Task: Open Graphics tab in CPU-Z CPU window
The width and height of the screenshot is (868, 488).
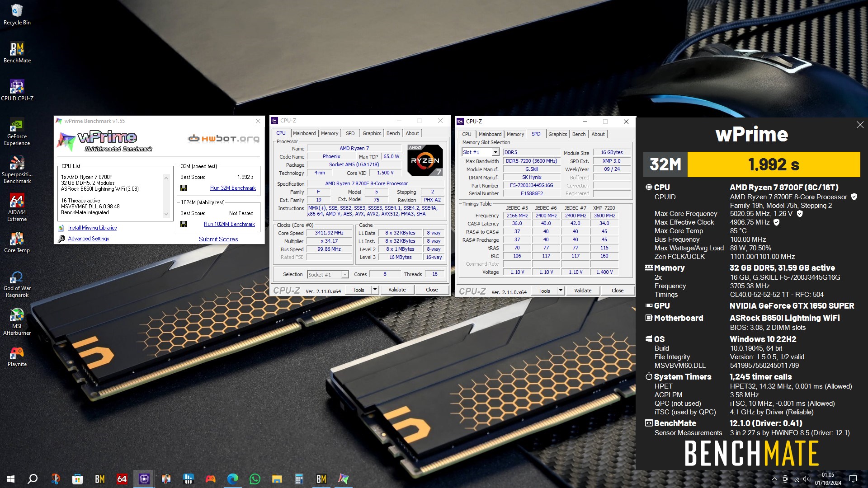Action: click(x=372, y=133)
